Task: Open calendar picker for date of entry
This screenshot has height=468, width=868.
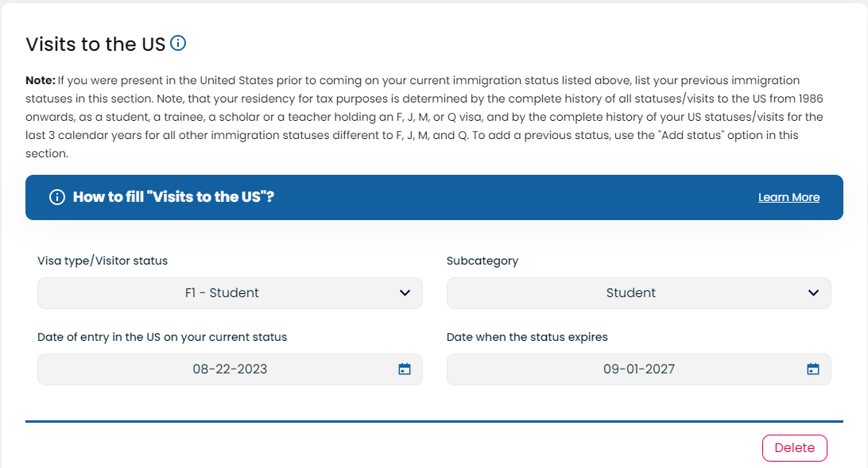Action: tap(405, 369)
